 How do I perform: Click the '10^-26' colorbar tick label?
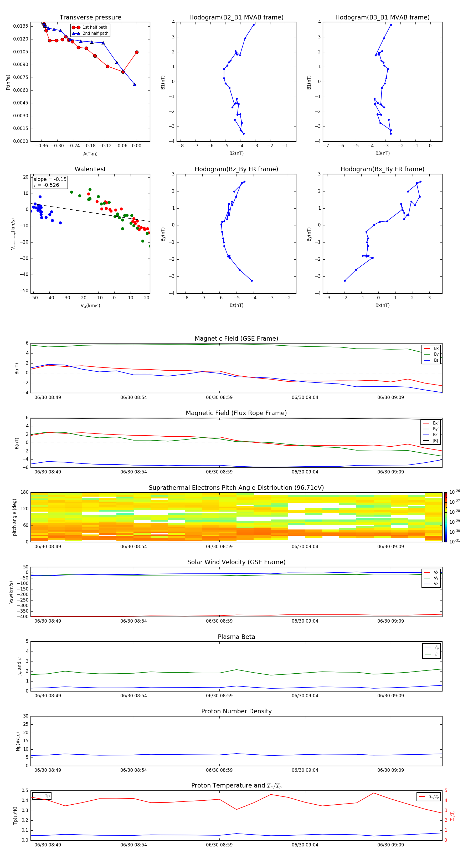(455, 492)
